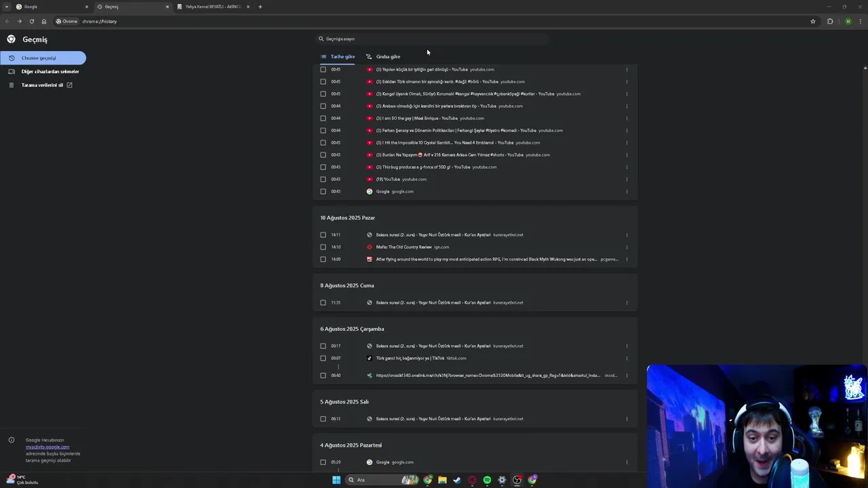
Task: Open three-dot menu for Mafia review entry
Action: [627, 247]
